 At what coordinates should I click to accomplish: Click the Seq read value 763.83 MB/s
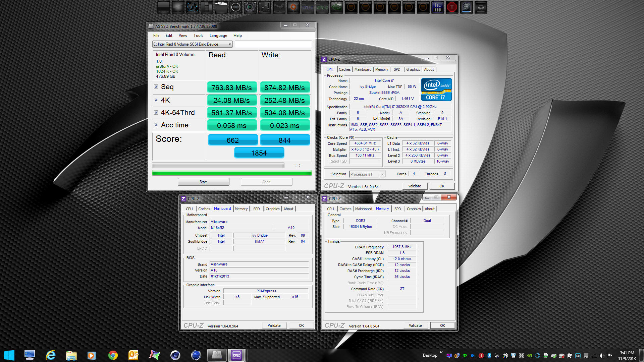(231, 87)
